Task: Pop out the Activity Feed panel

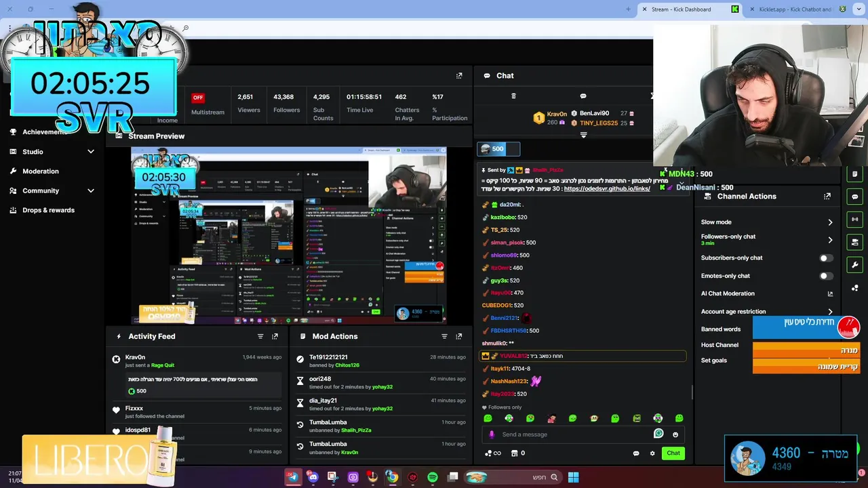Action: click(275, 336)
